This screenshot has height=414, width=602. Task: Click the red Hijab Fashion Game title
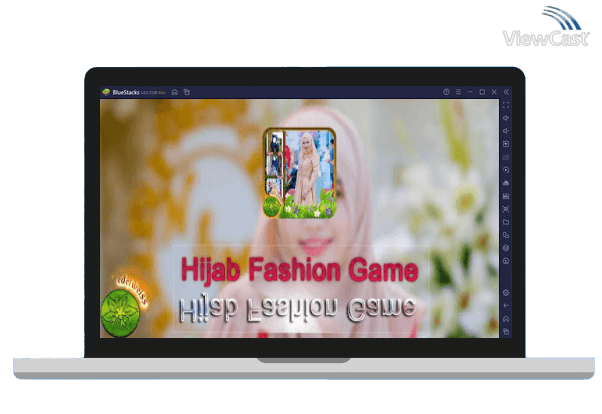pos(299,270)
